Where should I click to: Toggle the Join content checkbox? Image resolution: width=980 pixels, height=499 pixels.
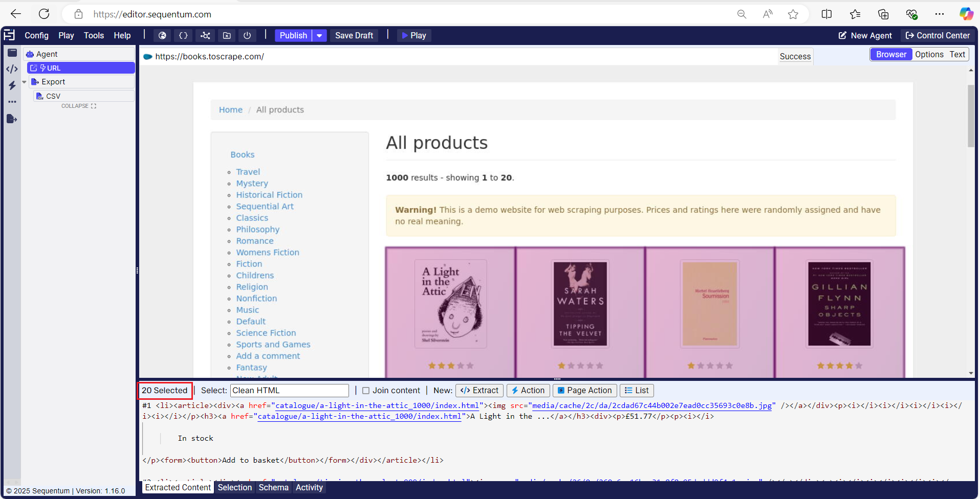(x=366, y=391)
